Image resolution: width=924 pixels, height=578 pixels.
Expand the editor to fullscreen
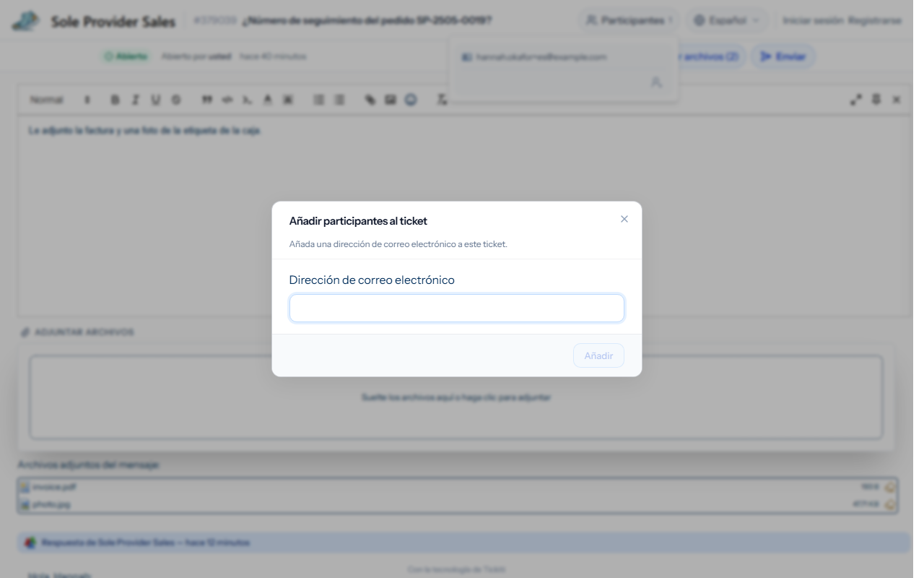point(856,100)
